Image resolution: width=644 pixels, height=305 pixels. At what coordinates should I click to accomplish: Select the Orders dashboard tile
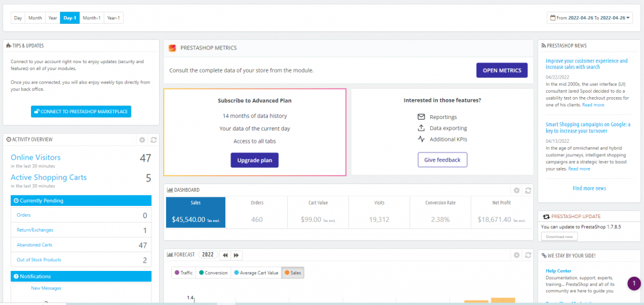257,212
